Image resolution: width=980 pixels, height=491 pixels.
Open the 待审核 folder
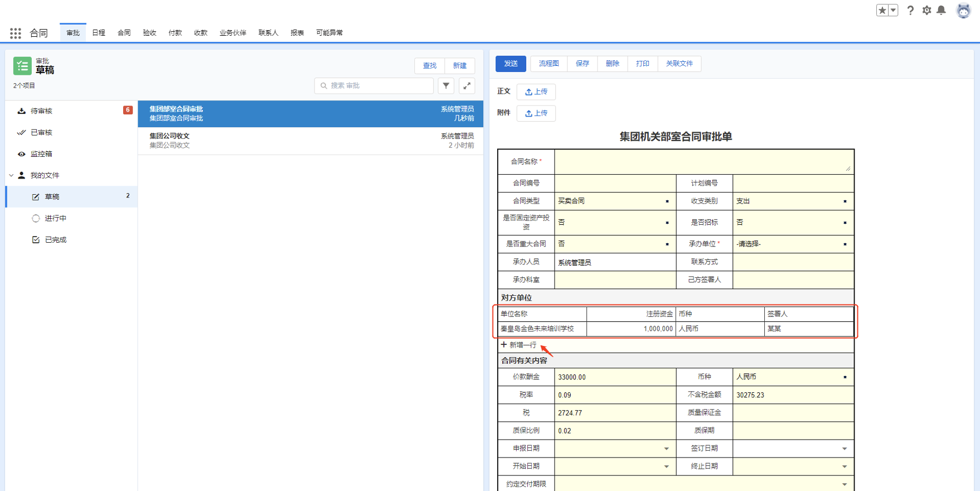[x=71, y=111]
